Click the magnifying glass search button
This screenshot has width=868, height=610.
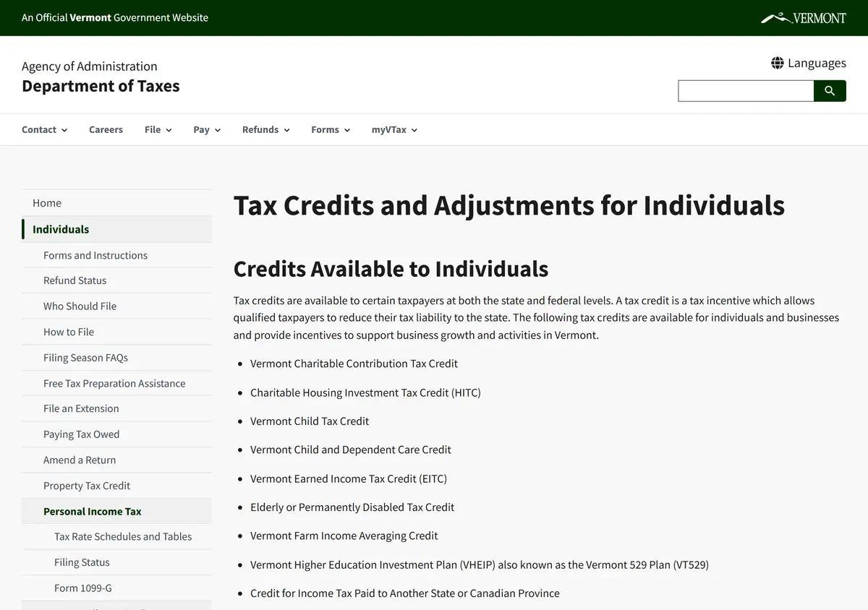click(x=830, y=91)
